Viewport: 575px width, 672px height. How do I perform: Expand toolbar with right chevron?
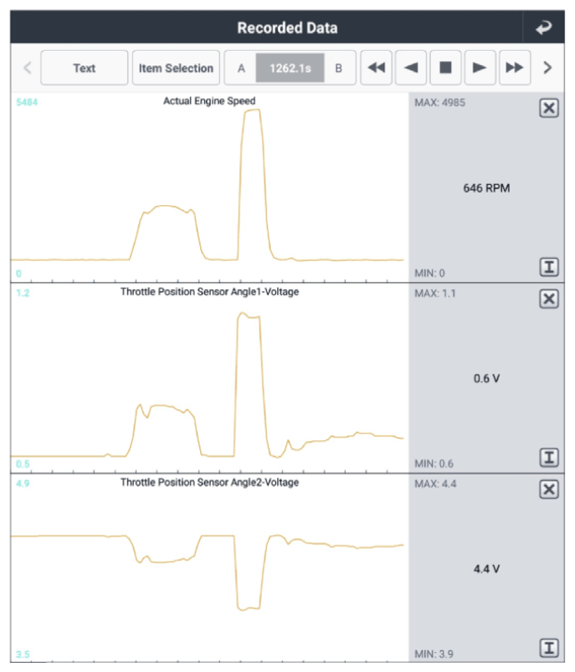(x=547, y=68)
